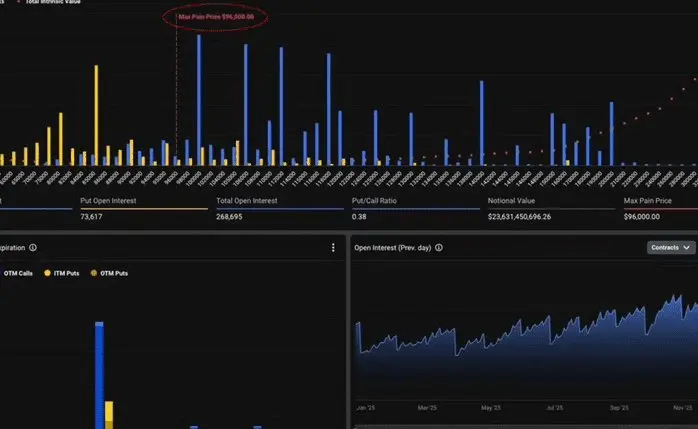The height and width of the screenshot is (429, 698).
Task: Select the Total Open Interest stat
Action: click(x=280, y=209)
